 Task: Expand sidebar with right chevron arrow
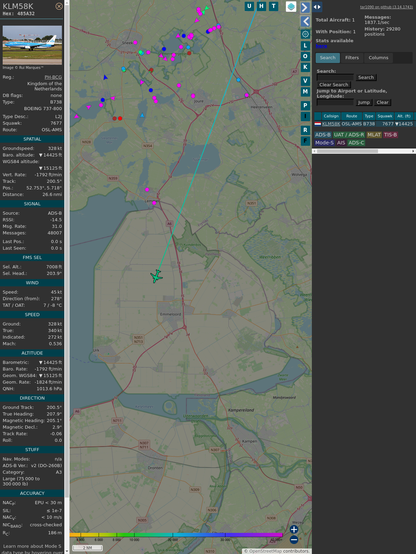[305, 7]
